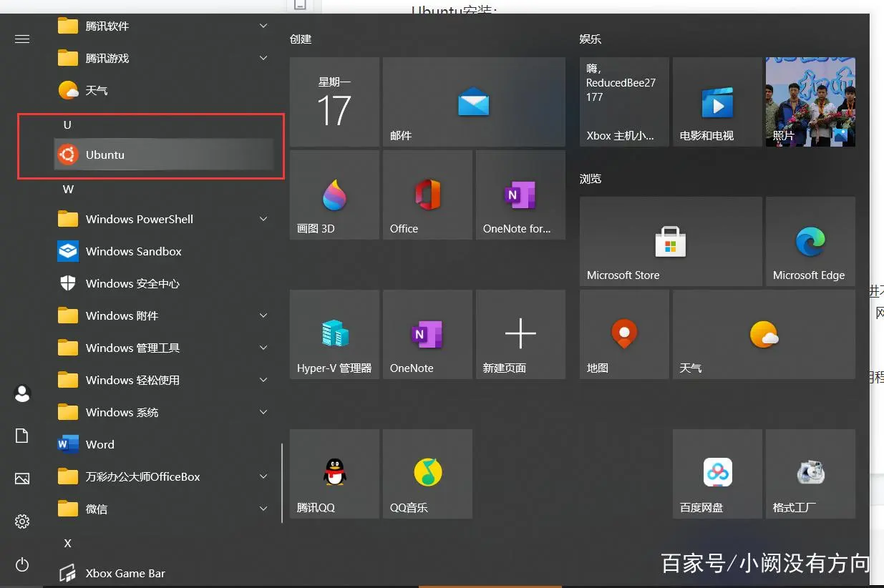Viewport: 884px width, 588px height.
Task: Expand the Windows 管理工具 folder chevron
Action: pos(263,348)
